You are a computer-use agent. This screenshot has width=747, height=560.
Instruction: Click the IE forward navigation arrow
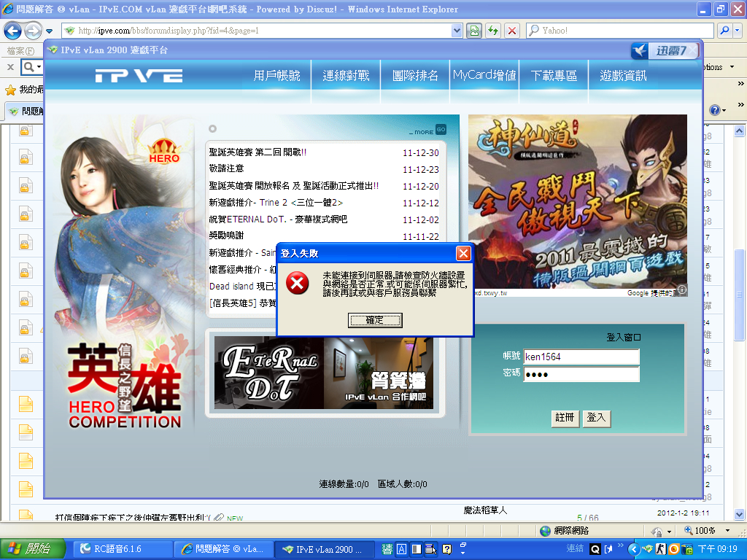(x=32, y=31)
